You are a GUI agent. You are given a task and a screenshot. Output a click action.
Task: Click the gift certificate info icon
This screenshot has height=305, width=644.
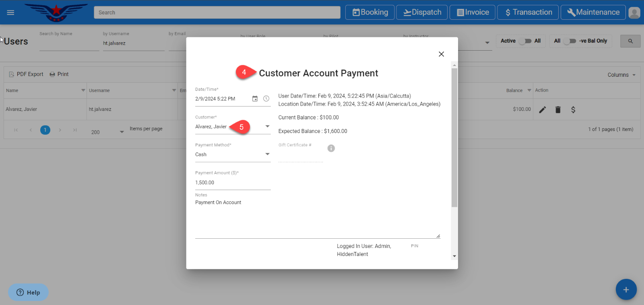tap(331, 148)
